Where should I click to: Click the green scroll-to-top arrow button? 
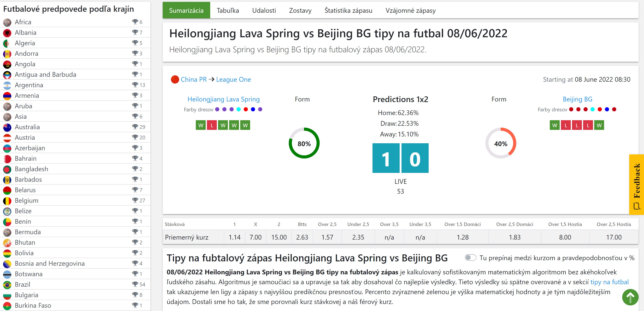pos(630,297)
